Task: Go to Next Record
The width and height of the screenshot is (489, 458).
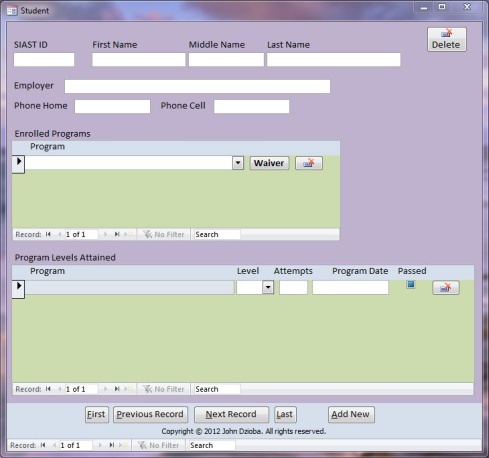Action: [231, 414]
